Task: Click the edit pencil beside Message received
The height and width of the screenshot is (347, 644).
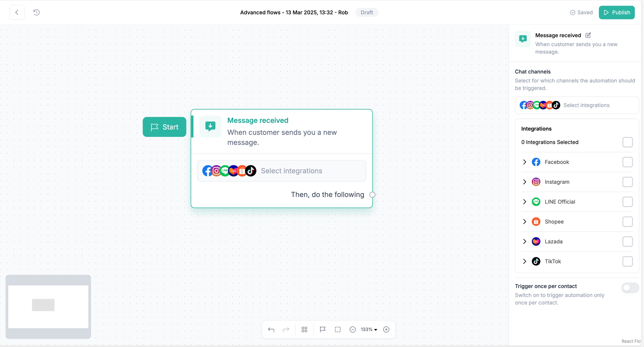Action: pyautogui.click(x=588, y=35)
